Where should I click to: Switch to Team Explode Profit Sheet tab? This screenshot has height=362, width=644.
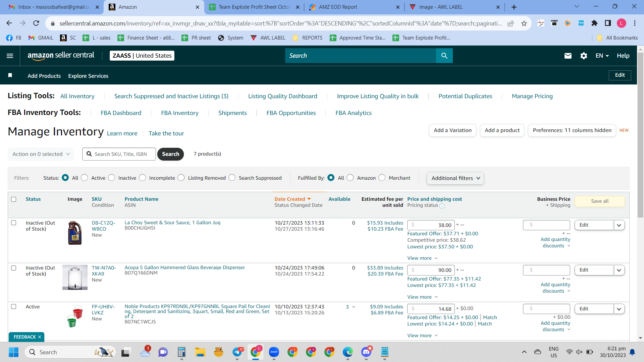click(x=254, y=7)
